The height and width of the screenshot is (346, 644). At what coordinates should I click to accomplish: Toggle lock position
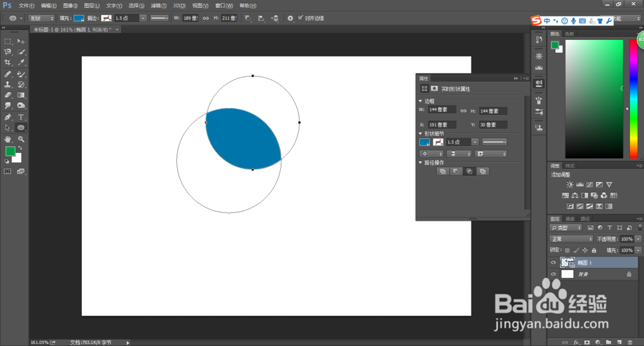tap(585, 250)
